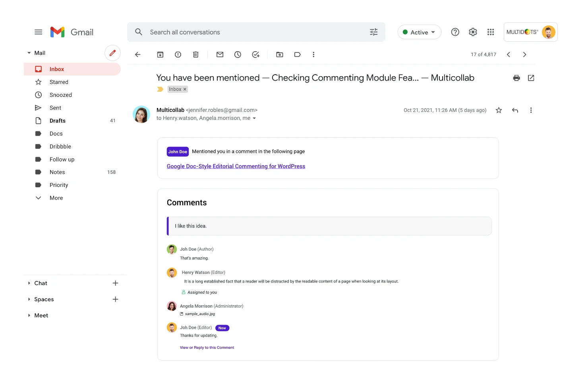
Task: Click the "17 of 4,817" counter
Action: tap(484, 55)
